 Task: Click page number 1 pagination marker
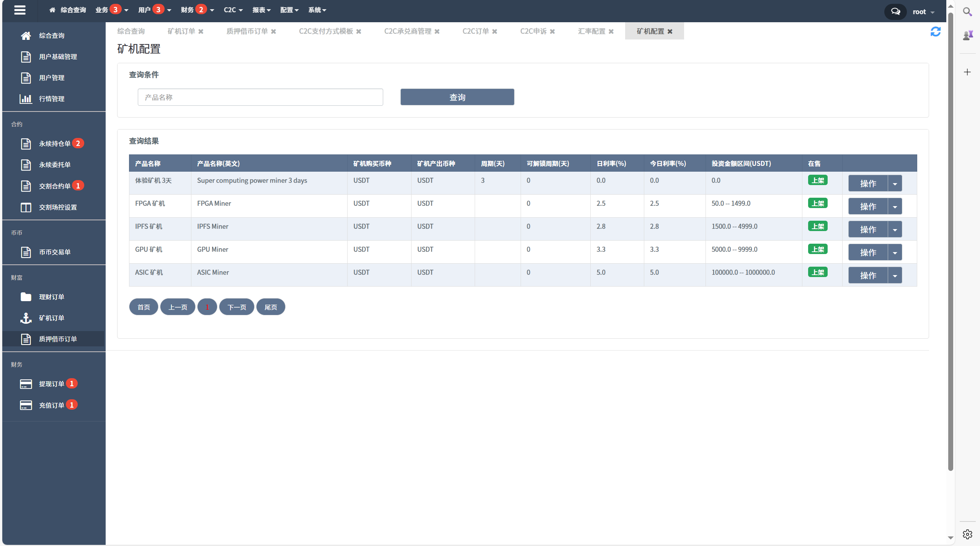coord(206,307)
